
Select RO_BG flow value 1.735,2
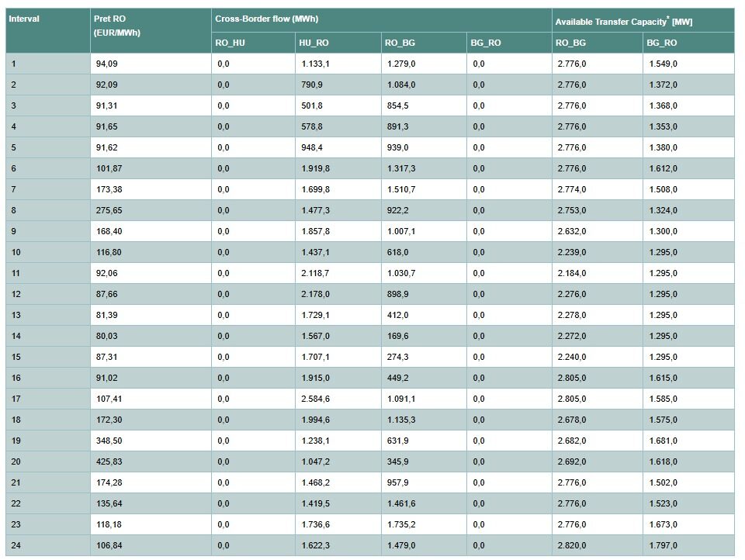(x=401, y=524)
